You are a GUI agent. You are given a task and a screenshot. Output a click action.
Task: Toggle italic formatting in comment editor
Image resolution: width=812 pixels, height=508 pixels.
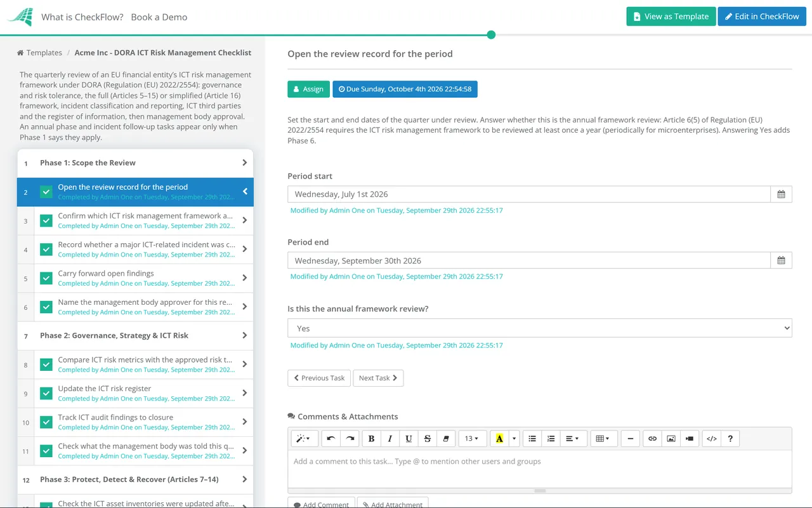(x=390, y=438)
